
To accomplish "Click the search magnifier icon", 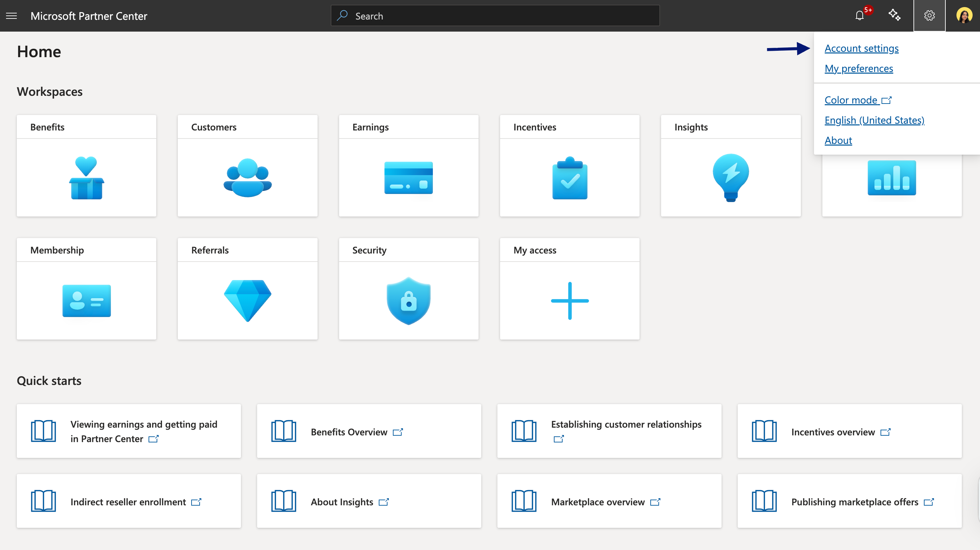I will (342, 15).
